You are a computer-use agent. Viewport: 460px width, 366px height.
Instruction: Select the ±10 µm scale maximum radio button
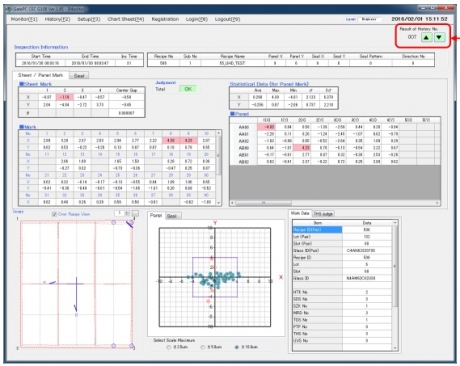click(237, 347)
